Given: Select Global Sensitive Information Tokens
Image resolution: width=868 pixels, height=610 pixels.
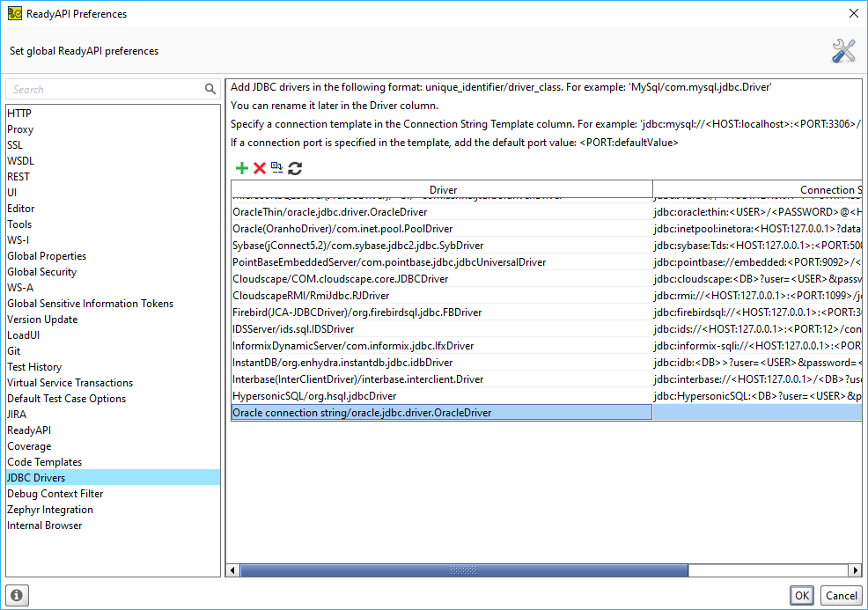Looking at the screenshot, I should point(113,304).
